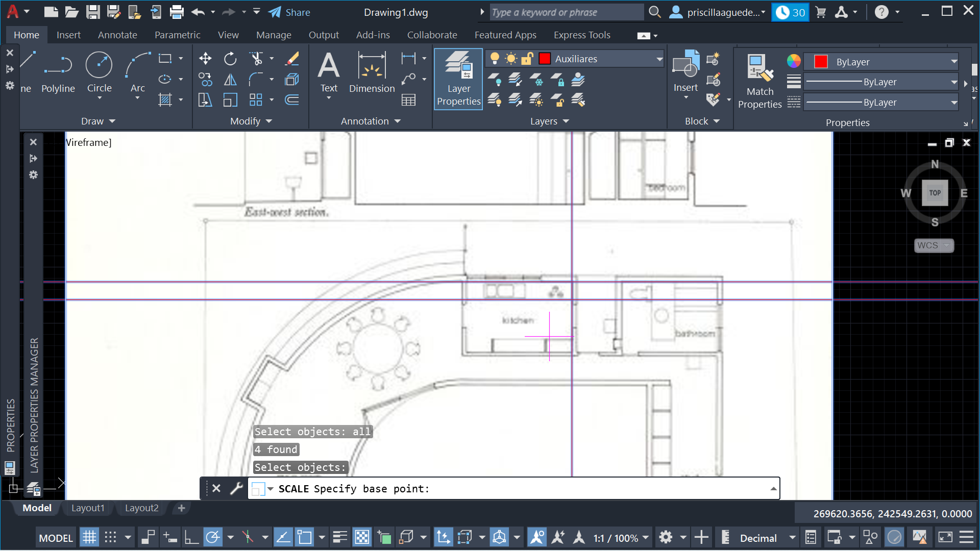This screenshot has width=980, height=551.
Task: Toggle layer on/off lightbulb for Auxiliares
Action: tap(494, 59)
